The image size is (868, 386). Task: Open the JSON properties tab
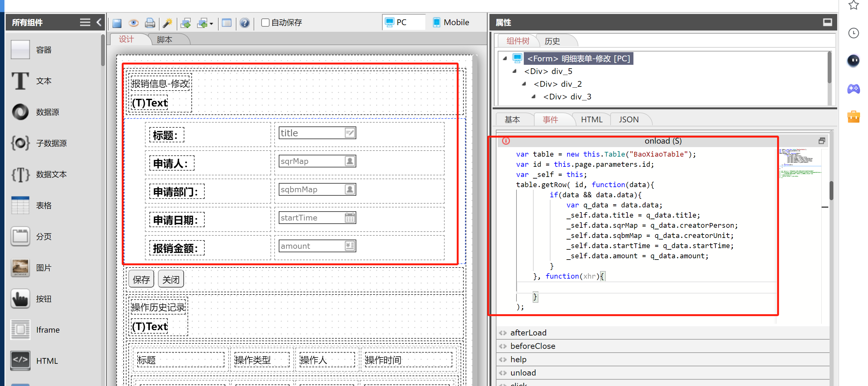(x=628, y=119)
